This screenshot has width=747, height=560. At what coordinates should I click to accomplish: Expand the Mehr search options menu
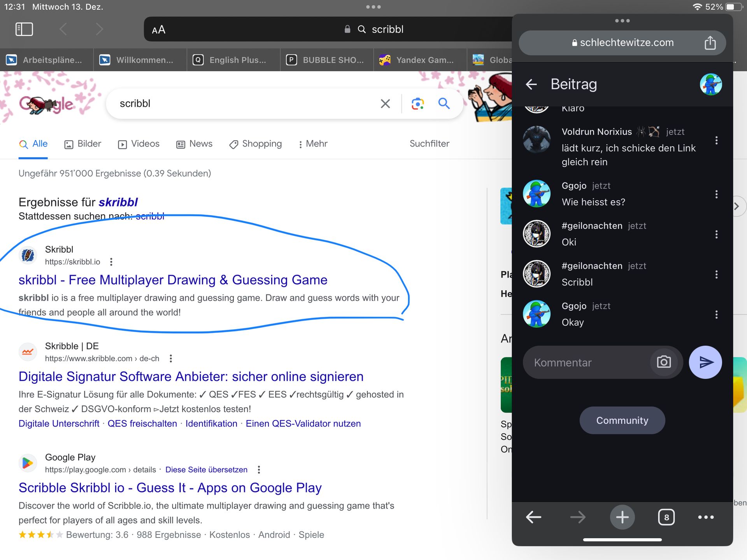313,144
